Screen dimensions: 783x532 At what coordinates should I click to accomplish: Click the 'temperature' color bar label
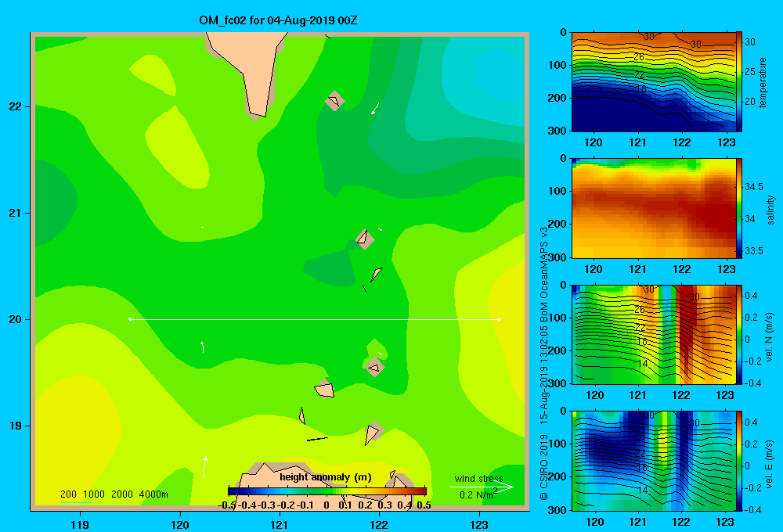tap(763, 82)
